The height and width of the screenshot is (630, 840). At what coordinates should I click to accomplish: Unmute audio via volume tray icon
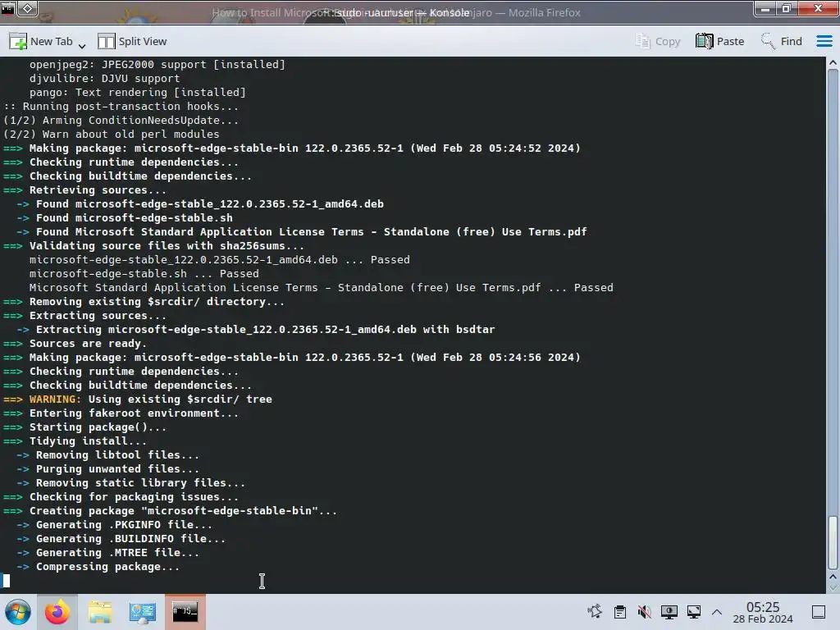(645, 612)
